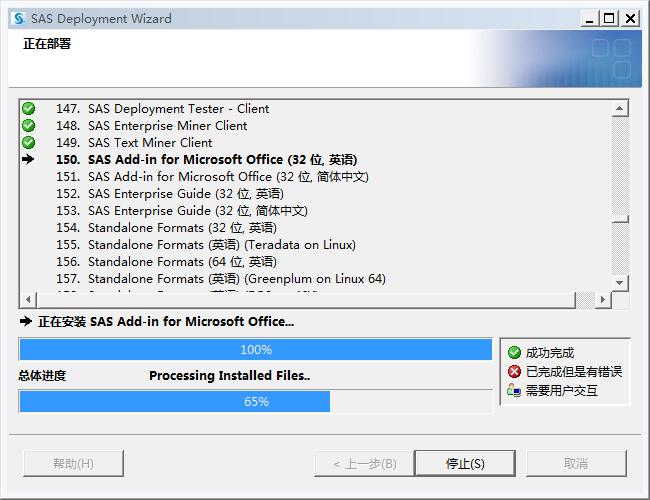Click the 帮助(H) button

click(73, 463)
